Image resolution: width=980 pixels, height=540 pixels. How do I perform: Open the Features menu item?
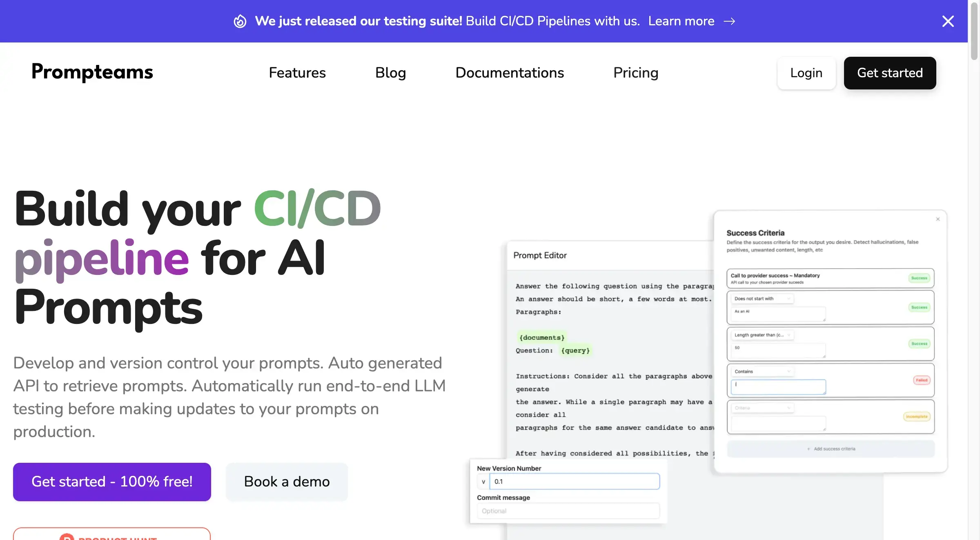297,71
